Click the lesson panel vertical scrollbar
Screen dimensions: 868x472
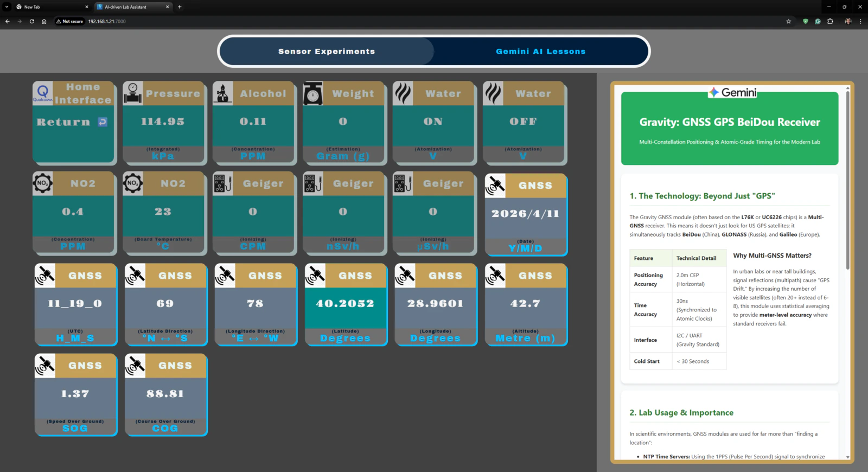coord(847,180)
